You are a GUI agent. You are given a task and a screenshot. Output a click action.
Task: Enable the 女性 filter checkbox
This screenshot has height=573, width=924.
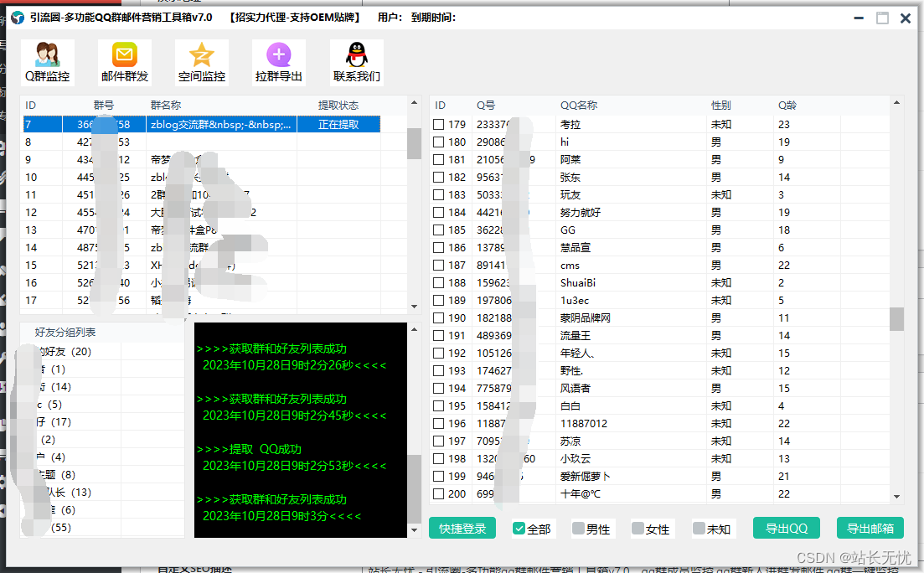coord(638,529)
